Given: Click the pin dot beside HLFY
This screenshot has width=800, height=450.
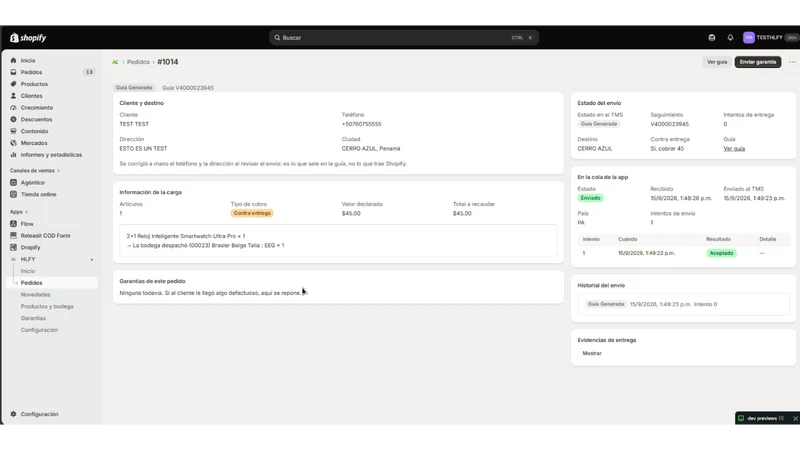Looking at the screenshot, I should pos(92,260).
